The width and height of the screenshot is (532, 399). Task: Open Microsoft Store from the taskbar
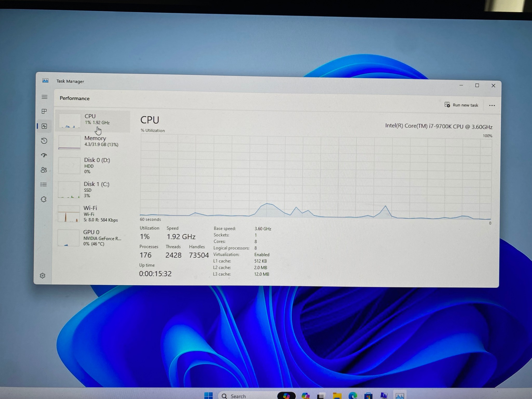point(368,396)
